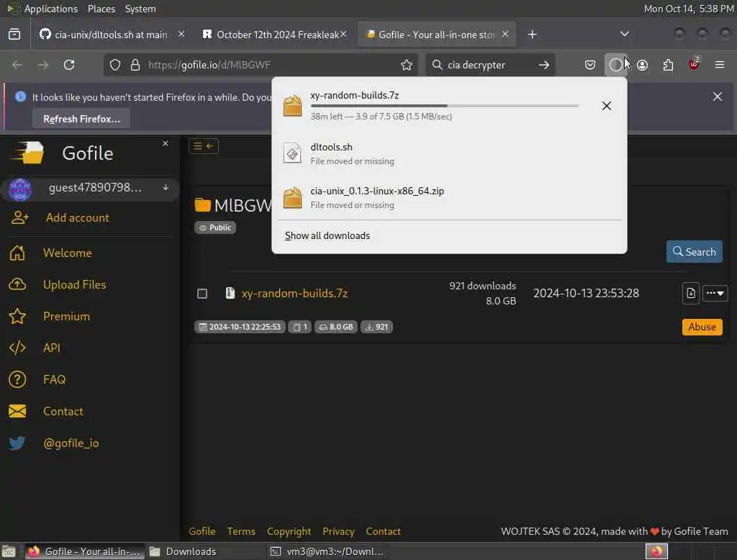Screen dimensions: 737x560
Task: Open the file options ellipsis dropdown
Action: [x=715, y=294]
